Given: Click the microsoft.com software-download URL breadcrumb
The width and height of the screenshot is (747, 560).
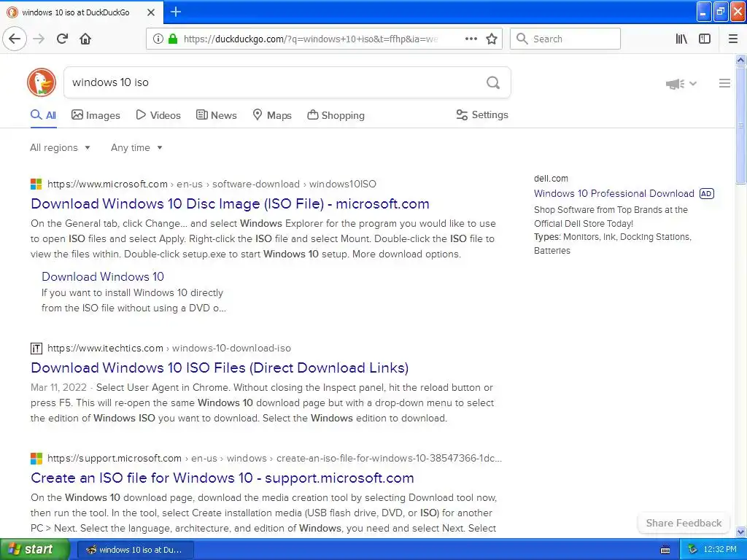Looking at the screenshot, I should tap(212, 184).
